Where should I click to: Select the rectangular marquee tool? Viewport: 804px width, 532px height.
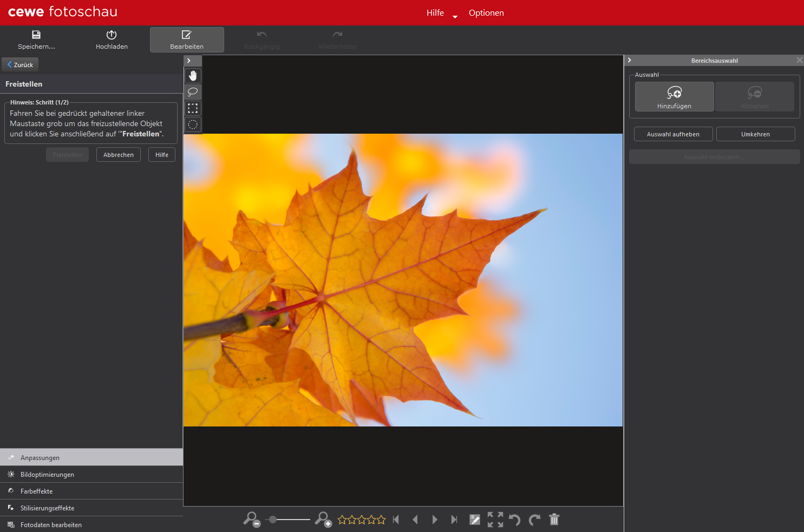coord(193,108)
